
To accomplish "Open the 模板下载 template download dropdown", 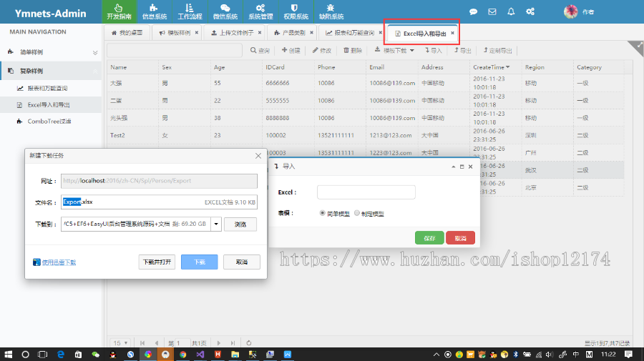I will pos(394,51).
